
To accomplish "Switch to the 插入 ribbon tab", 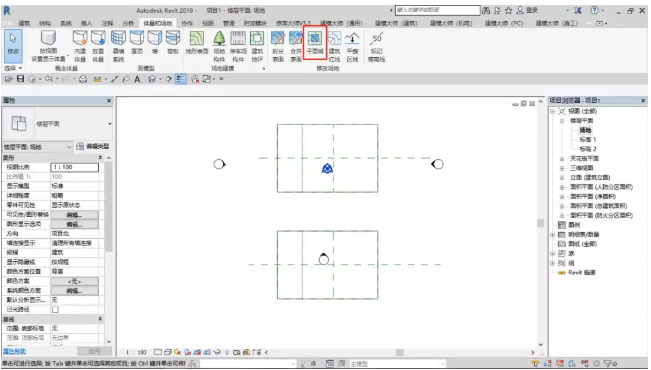I will point(86,23).
